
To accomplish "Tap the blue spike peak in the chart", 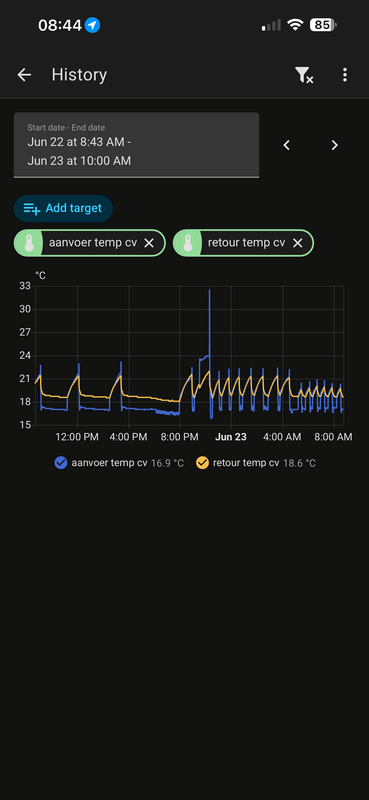I will coord(209,291).
